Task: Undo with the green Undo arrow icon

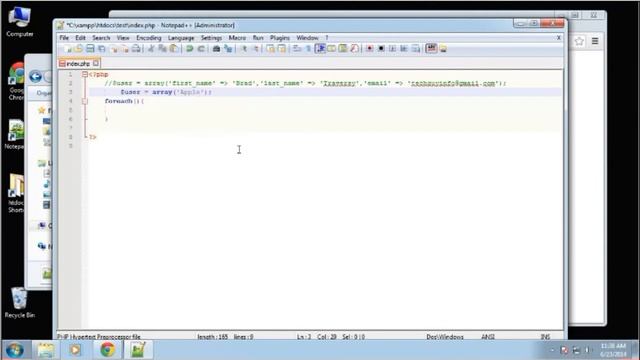Action: 189,49
